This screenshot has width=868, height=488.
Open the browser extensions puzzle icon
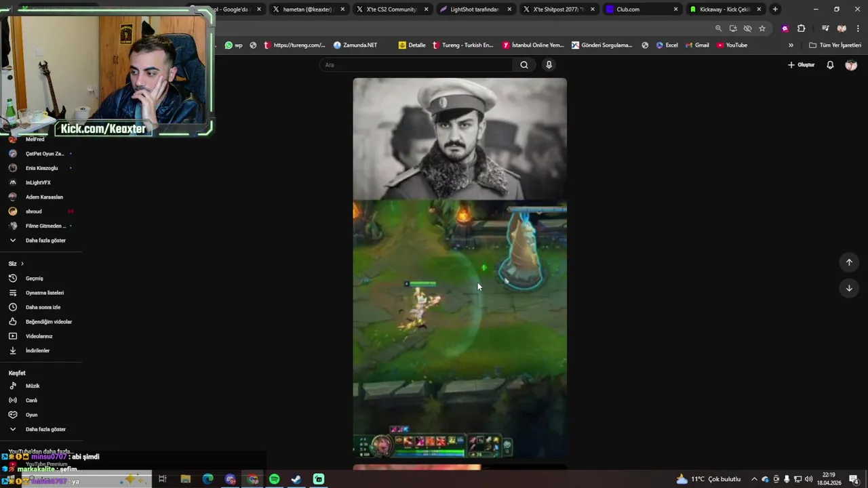point(801,28)
